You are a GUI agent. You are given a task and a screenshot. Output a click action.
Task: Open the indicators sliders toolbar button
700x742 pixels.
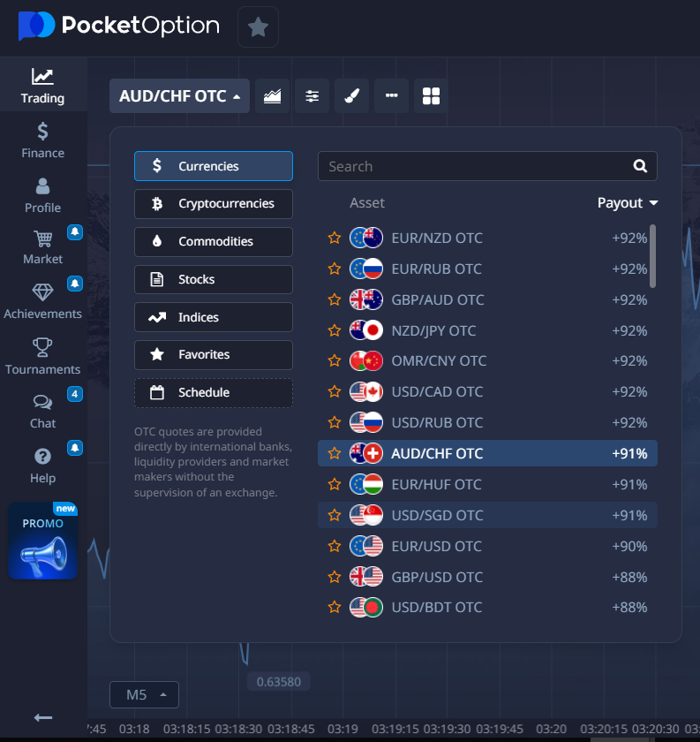click(312, 96)
